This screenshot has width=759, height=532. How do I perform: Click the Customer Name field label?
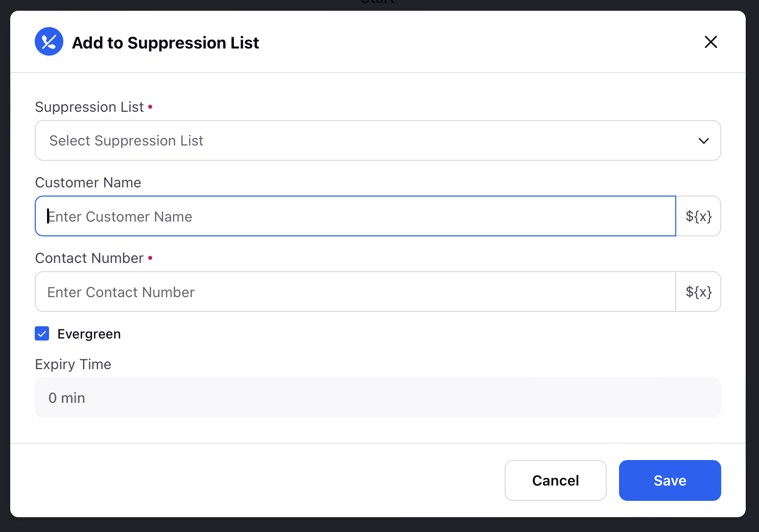88,183
